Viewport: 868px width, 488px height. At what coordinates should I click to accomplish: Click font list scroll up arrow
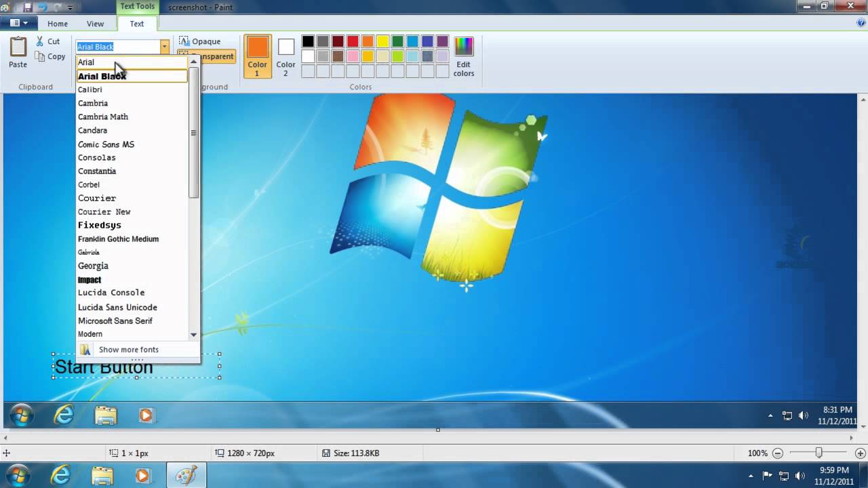(x=193, y=62)
